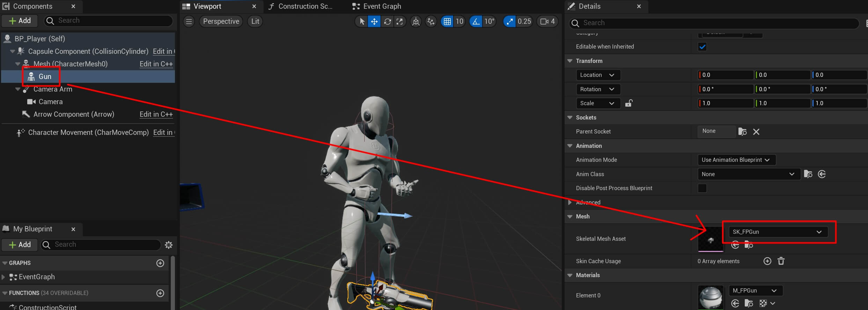Viewport: 868px width, 310px height.
Task: Open the Animation Mode dropdown
Action: pos(736,160)
